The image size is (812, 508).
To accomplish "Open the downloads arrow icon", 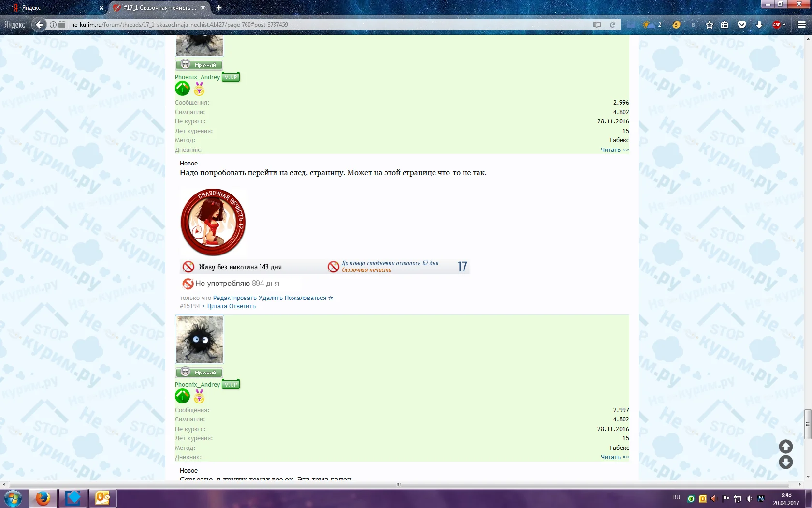I will [x=759, y=25].
